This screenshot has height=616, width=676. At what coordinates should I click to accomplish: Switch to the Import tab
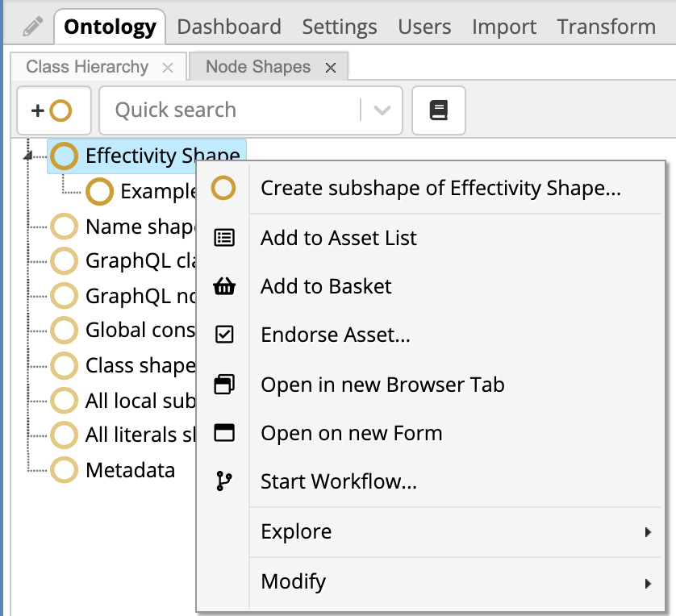click(504, 27)
